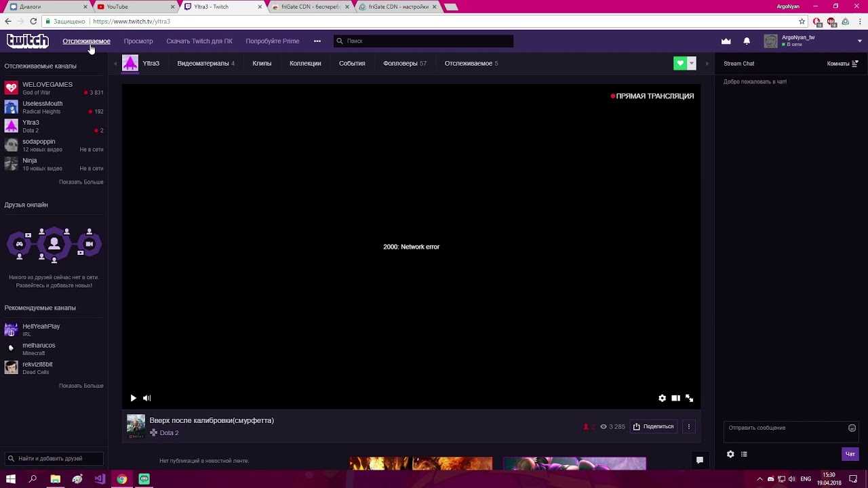Open the stream options three-dot menu
The height and width of the screenshot is (488, 868).
coord(689,427)
